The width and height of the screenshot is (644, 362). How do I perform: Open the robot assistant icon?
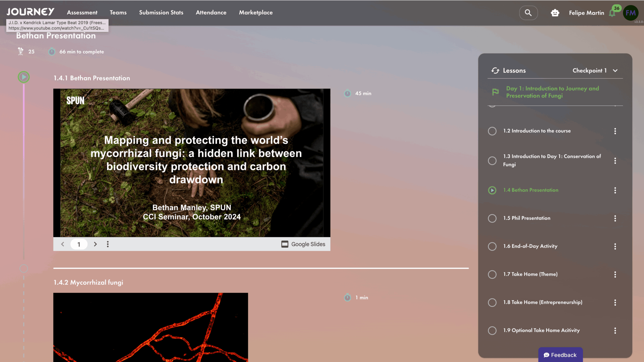[x=555, y=13]
